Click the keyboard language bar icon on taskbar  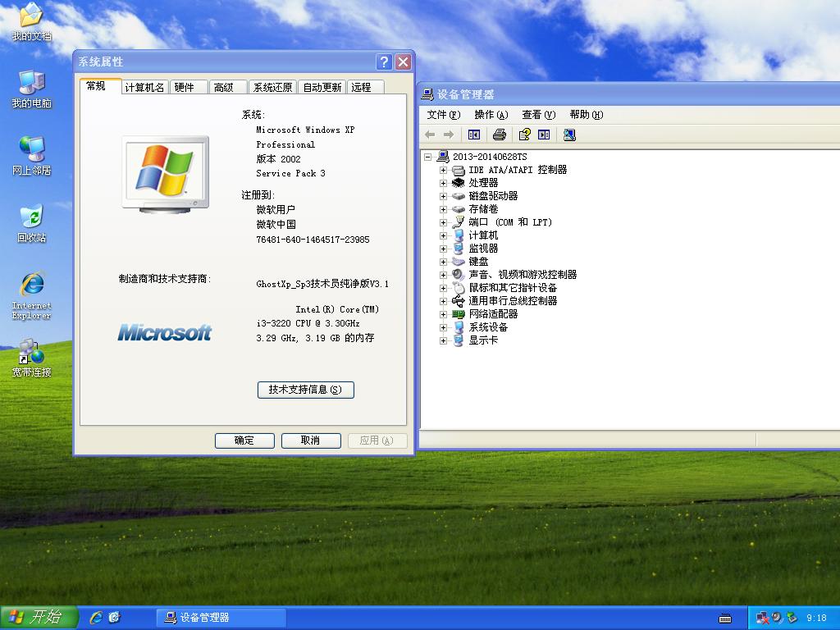click(725, 619)
